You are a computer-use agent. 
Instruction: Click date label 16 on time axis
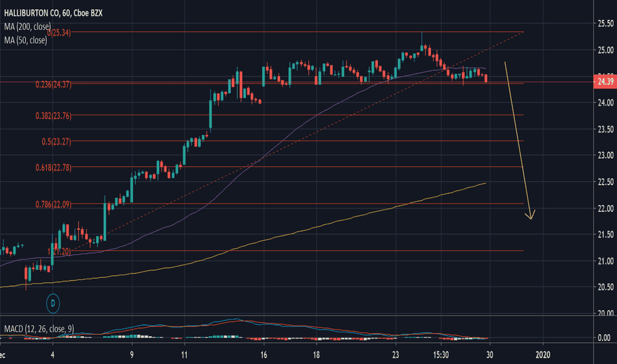point(263,355)
